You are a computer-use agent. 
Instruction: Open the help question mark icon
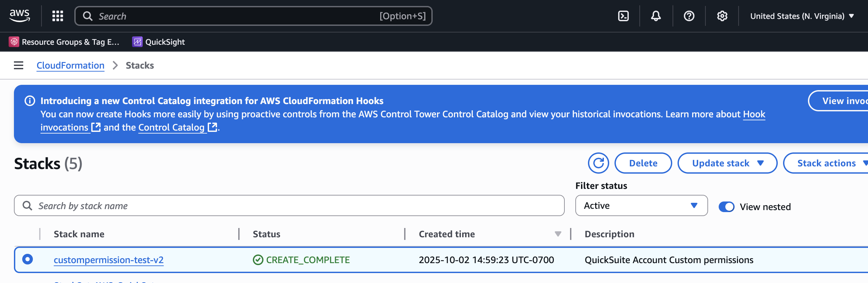[689, 16]
